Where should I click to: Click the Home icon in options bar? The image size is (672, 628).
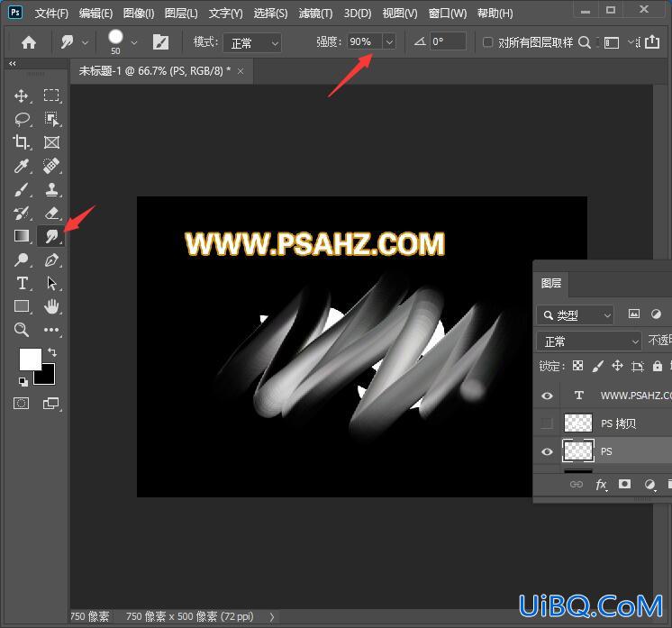[x=29, y=42]
